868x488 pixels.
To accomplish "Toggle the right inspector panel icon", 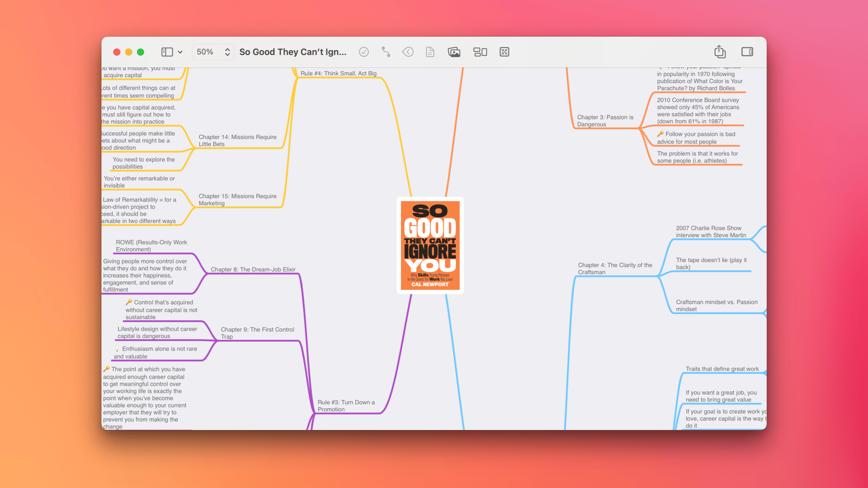I will [x=747, y=52].
